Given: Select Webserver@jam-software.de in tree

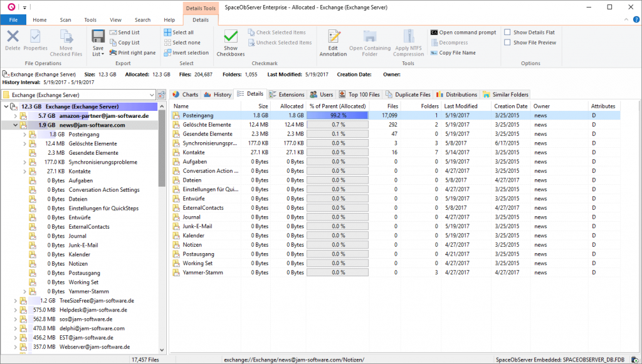Looking at the screenshot, I should 95,347.
